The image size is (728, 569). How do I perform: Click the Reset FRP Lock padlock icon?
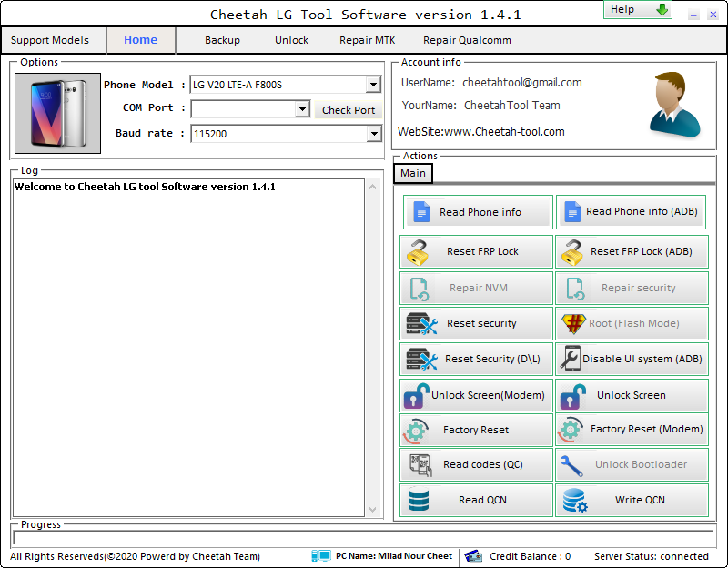click(418, 252)
